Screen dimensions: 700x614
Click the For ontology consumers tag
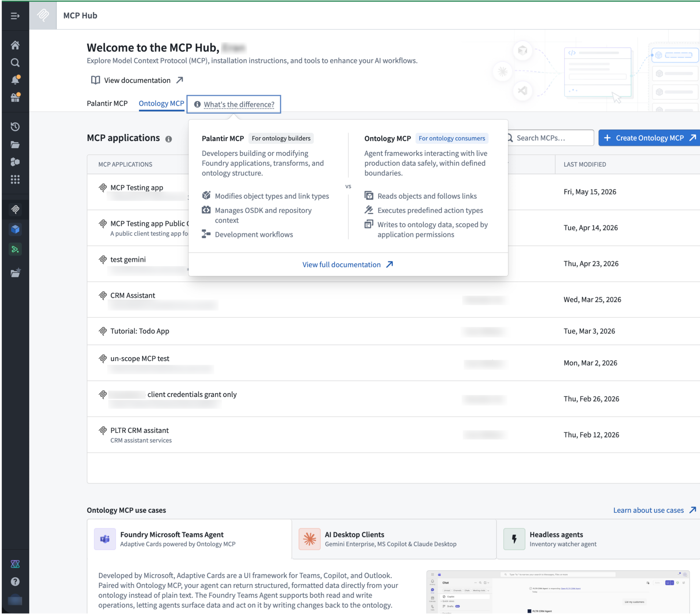[452, 138]
